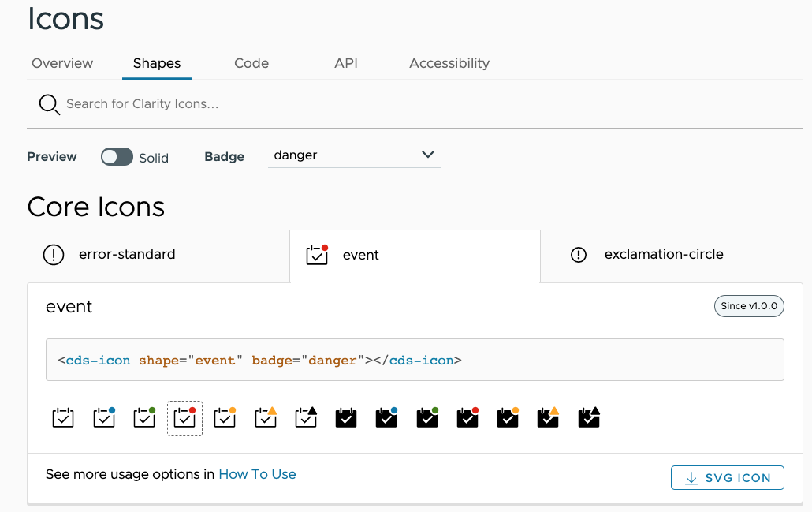Click the event icon tile with red badge
The width and height of the screenshot is (812, 512).
(415, 256)
